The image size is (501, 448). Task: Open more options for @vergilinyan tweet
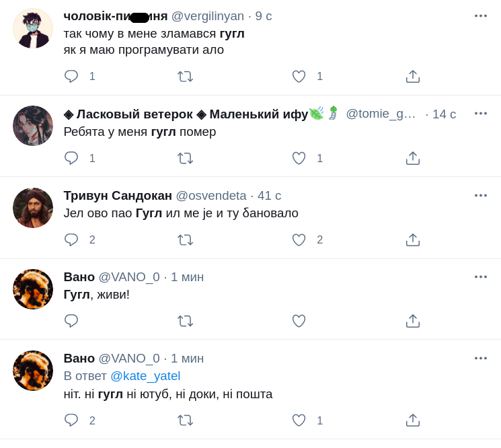pyautogui.click(x=480, y=15)
